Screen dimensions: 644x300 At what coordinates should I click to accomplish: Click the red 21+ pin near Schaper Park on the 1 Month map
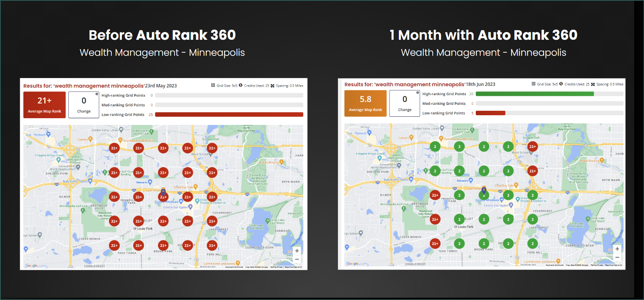click(533, 146)
